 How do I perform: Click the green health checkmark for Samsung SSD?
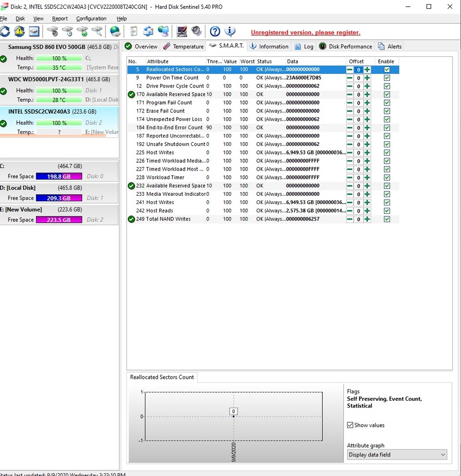coord(3,59)
